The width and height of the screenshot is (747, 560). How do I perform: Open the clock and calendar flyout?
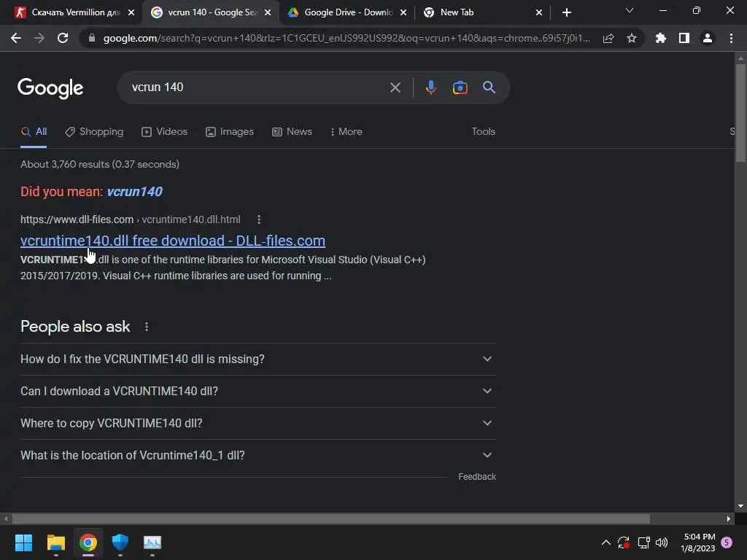point(698,542)
